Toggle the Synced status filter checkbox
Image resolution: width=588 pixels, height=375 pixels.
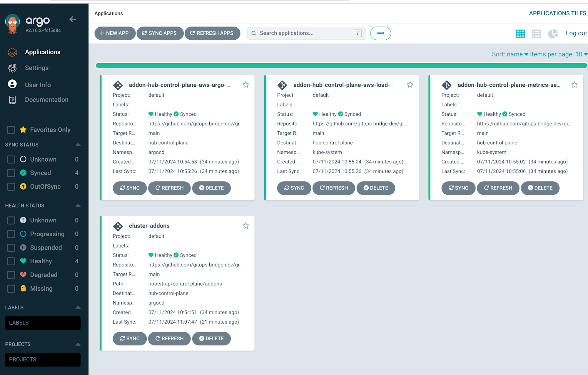pyautogui.click(x=11, y=173)
